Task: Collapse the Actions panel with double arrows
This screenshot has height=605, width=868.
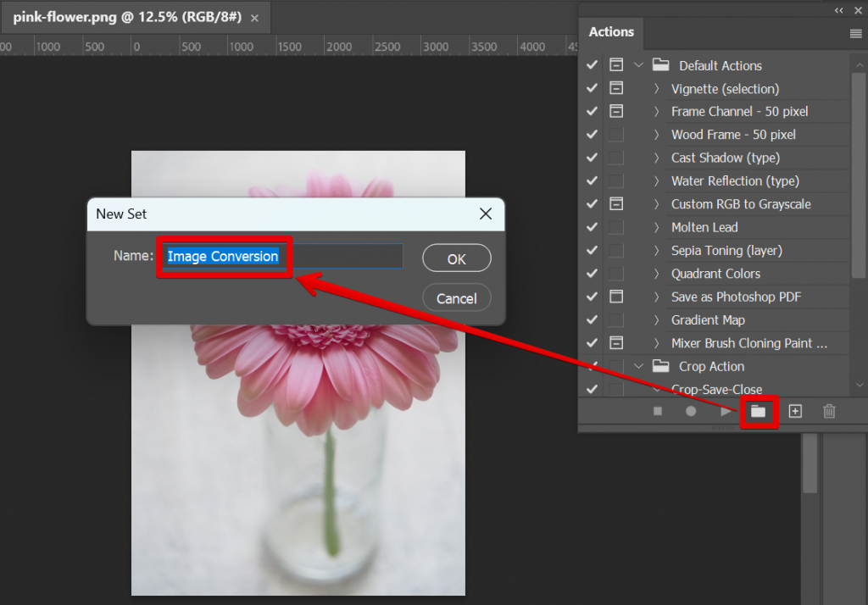Action: tap(837, 10)
